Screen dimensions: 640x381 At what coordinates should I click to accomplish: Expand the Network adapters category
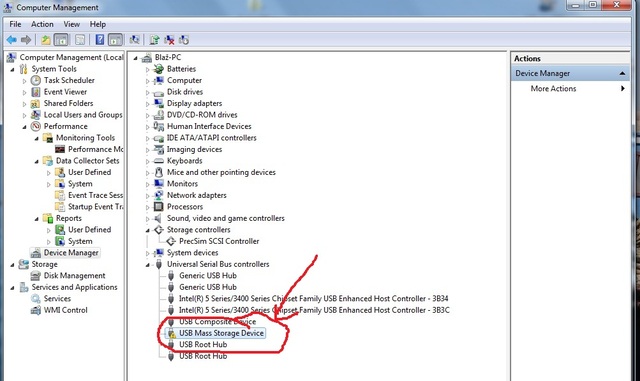148,196
